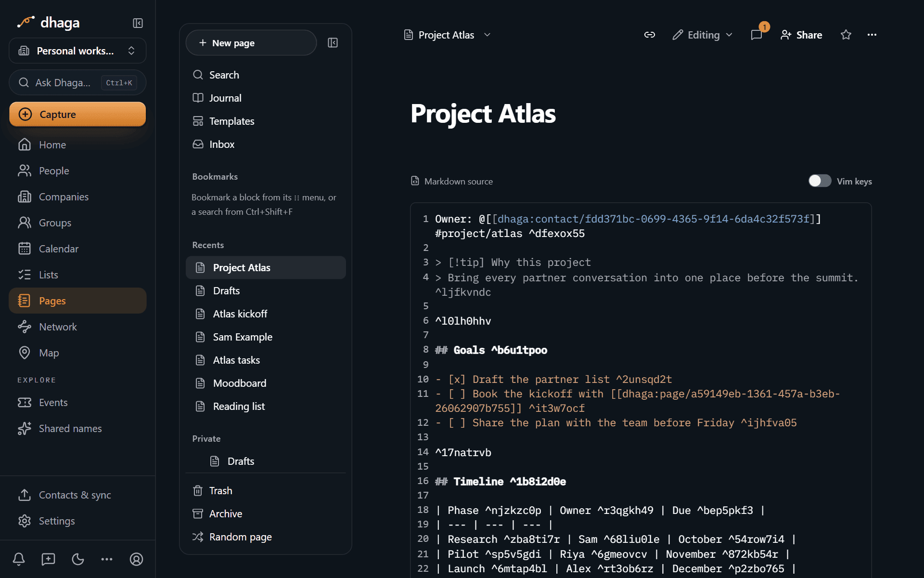
Task: Open Templates
Action: [266, 121]
